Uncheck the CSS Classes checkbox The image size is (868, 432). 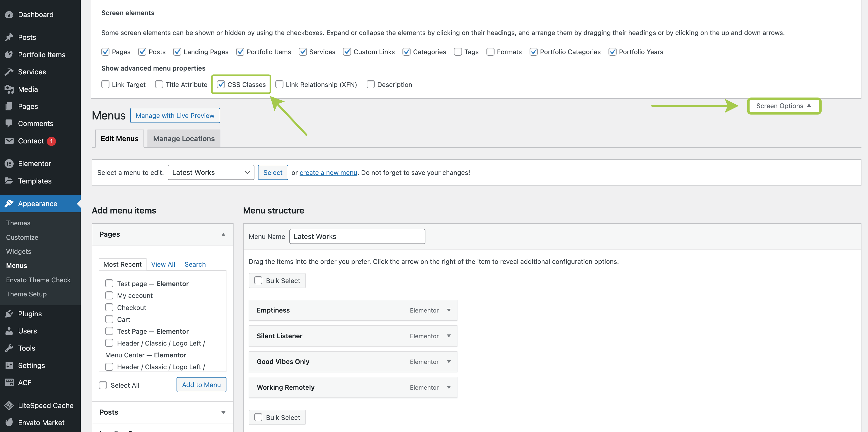[221, 84]
